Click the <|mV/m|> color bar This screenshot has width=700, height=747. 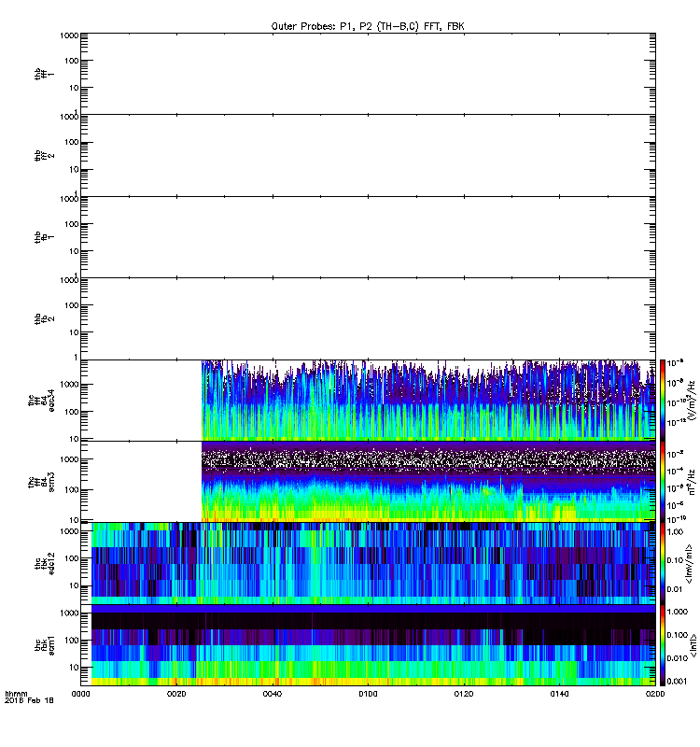(663, 564)
